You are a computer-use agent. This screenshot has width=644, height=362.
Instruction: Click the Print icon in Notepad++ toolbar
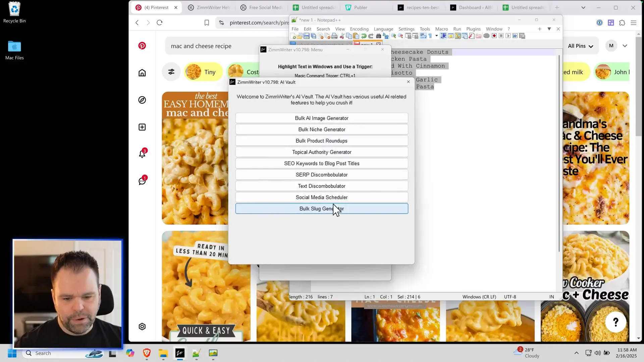[334, 36]
